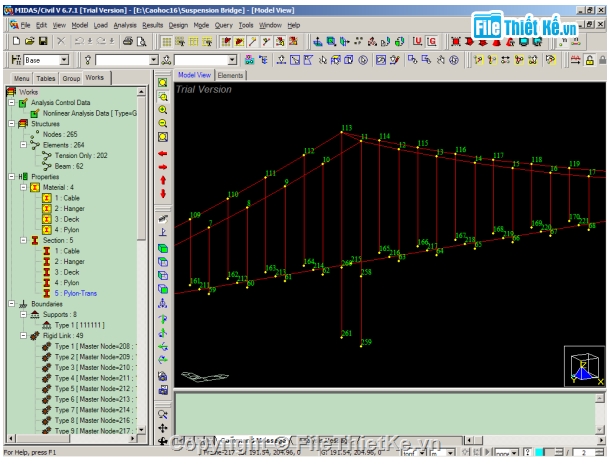Select Tension Only : 202 in tree
The width and height of the screenshot is (610, 467).
pyautogui.click(x=81, y=156)
